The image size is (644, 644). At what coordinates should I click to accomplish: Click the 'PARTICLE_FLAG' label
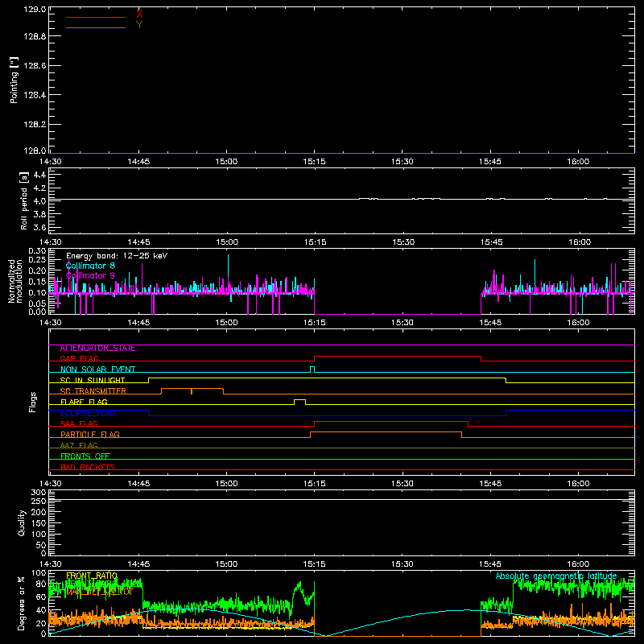coord(90,435)
